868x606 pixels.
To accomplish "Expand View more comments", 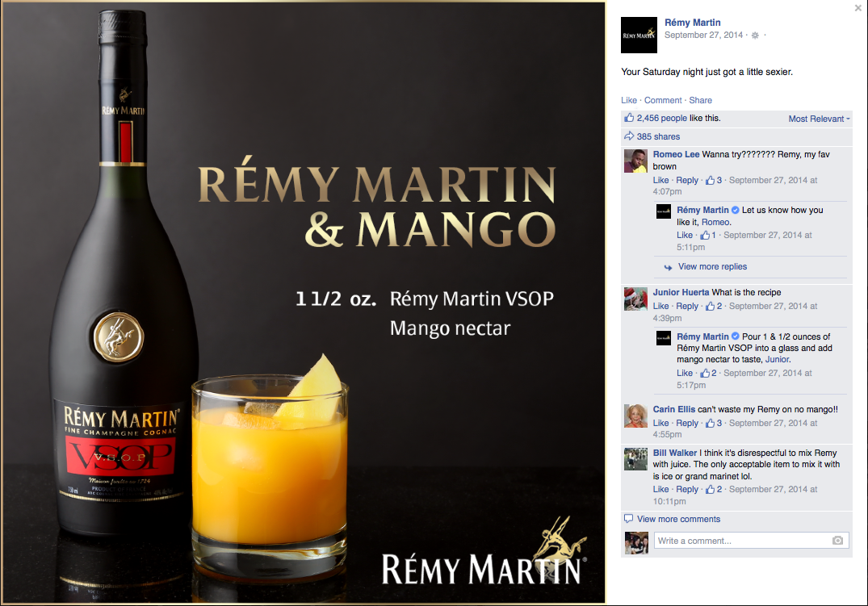I will (679, 519).
